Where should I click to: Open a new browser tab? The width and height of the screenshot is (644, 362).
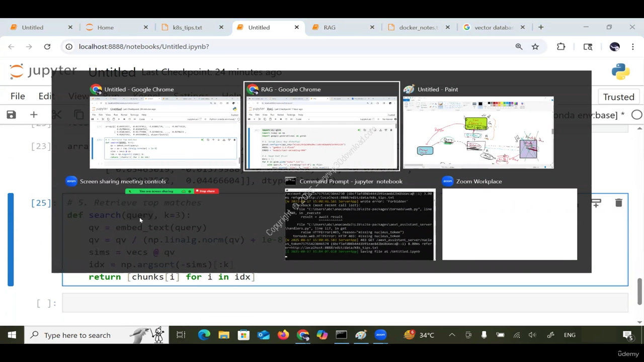click(541, 27)
